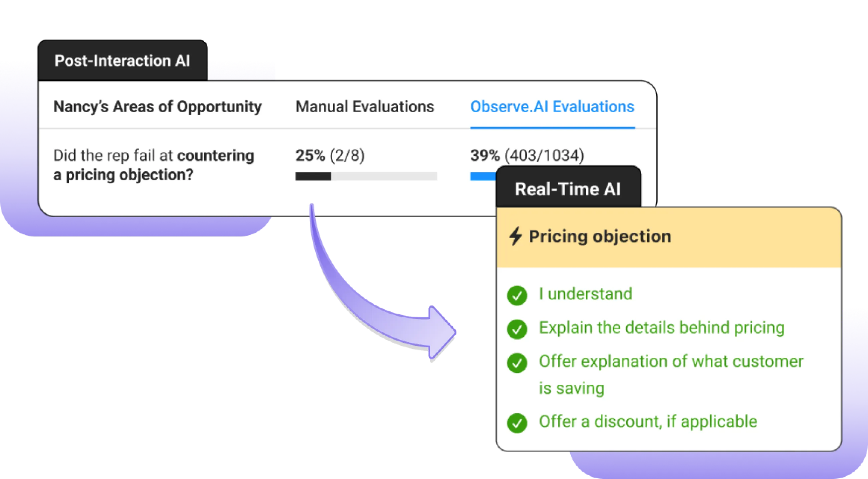
Task: Toggle checkmark for explain pricing details
Action: coord(517,329)
